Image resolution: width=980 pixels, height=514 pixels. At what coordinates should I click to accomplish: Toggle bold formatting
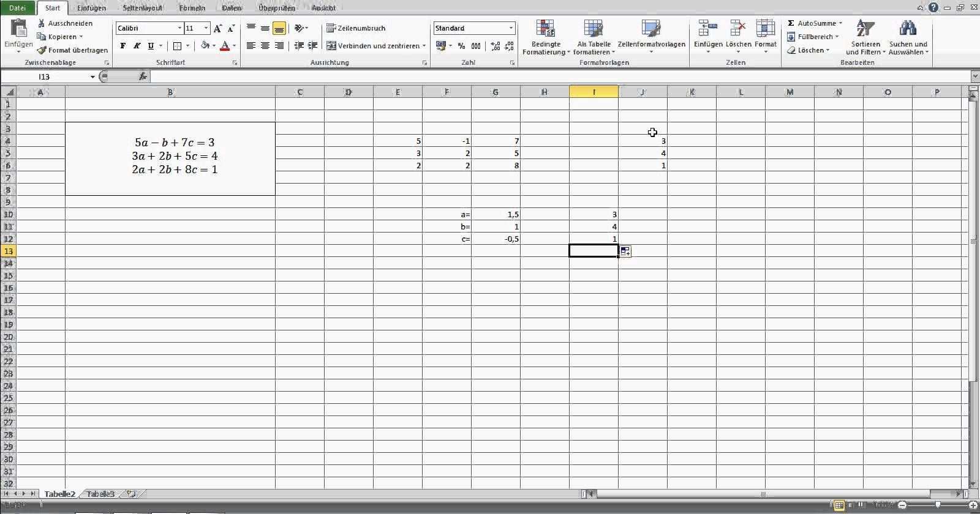click(x=123, y=46)
